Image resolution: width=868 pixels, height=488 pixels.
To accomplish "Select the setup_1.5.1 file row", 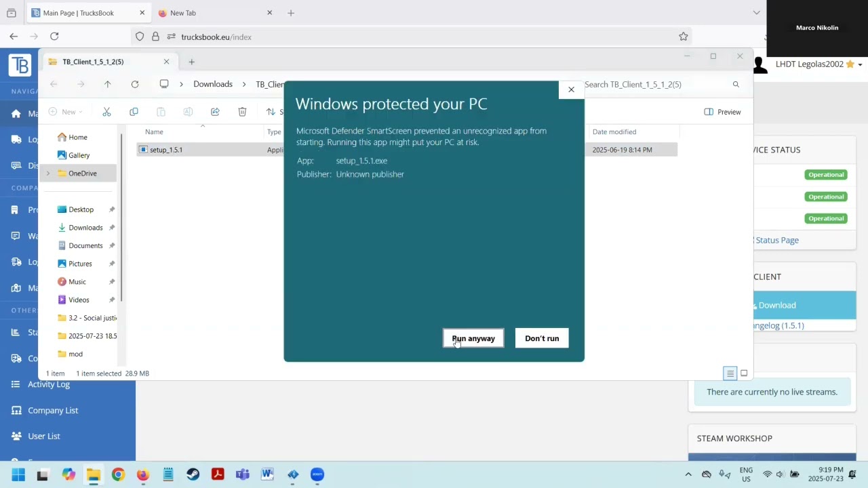I will pyautogui.click(x=407, y=150).
